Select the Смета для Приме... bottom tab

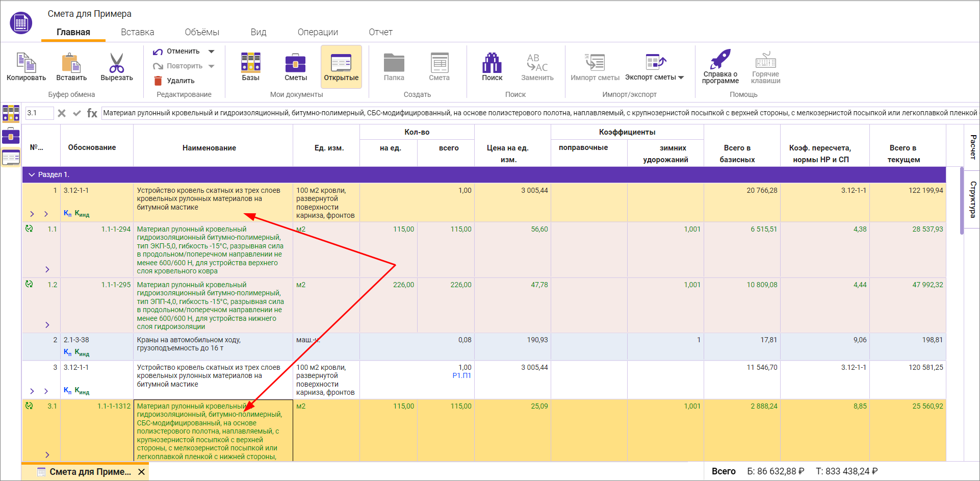pos(84,472)
